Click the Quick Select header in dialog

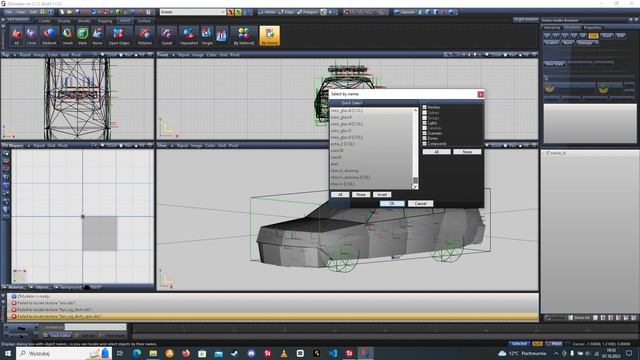coord(351,103)
